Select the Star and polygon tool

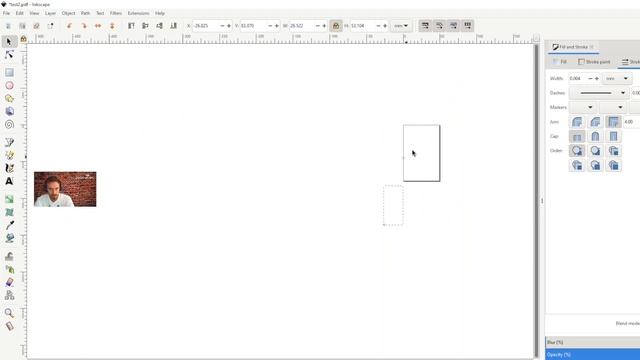point(9,98)
